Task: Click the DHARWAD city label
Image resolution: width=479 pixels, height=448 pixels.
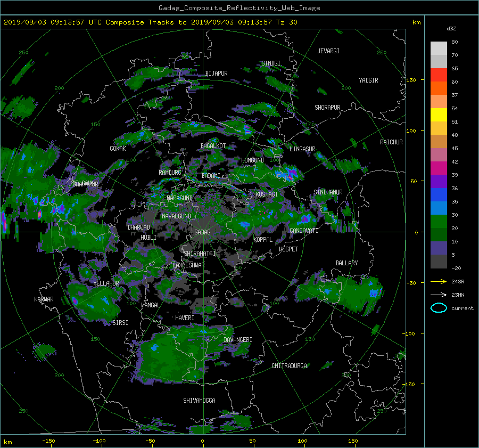Action: pos(139,227)
